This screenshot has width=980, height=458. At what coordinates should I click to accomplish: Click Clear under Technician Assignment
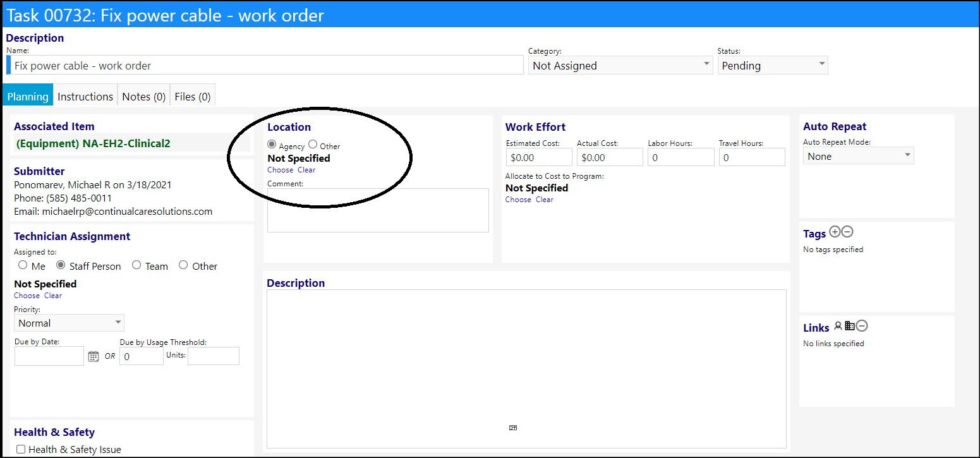53,296
